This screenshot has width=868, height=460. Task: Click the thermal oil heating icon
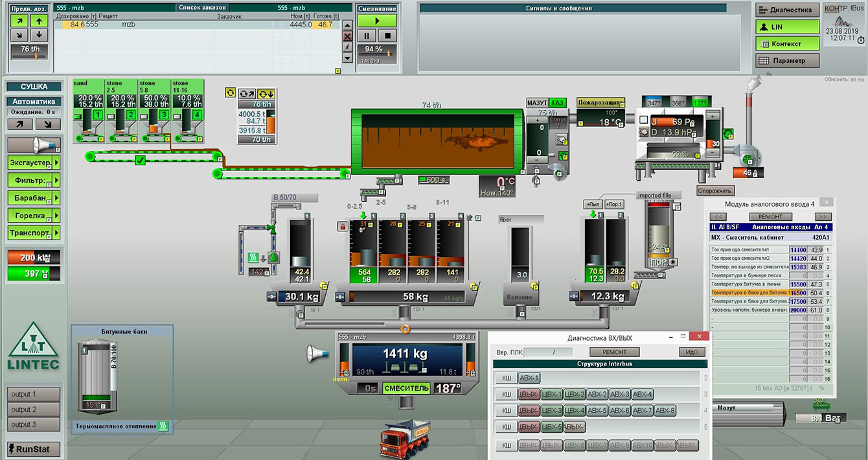(x=163, y=426)
